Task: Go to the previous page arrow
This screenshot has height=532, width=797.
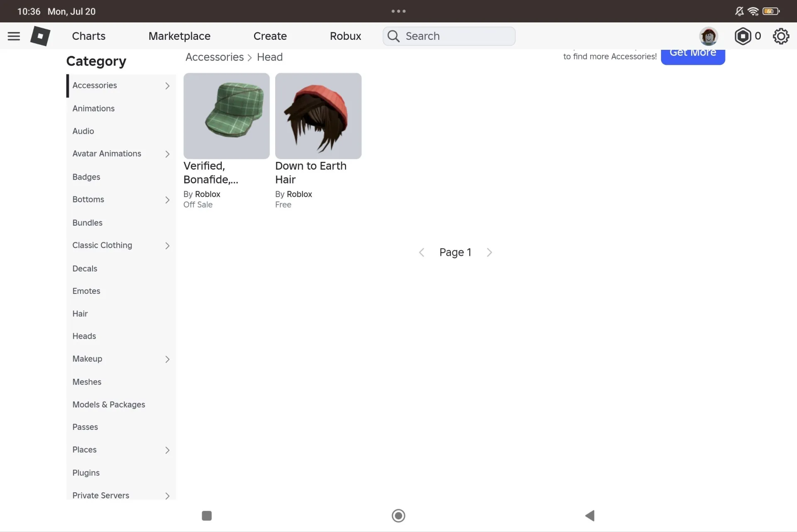Action: [421, 252]
